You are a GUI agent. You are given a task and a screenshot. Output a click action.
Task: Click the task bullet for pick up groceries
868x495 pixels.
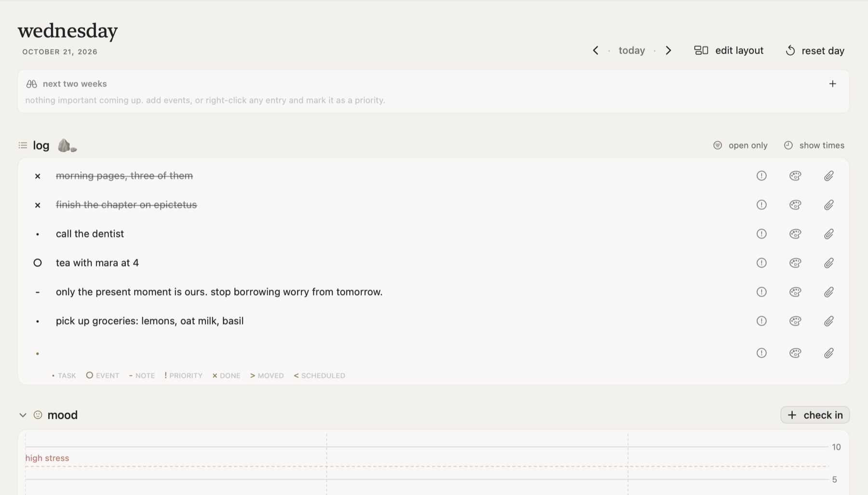(38, 321)
